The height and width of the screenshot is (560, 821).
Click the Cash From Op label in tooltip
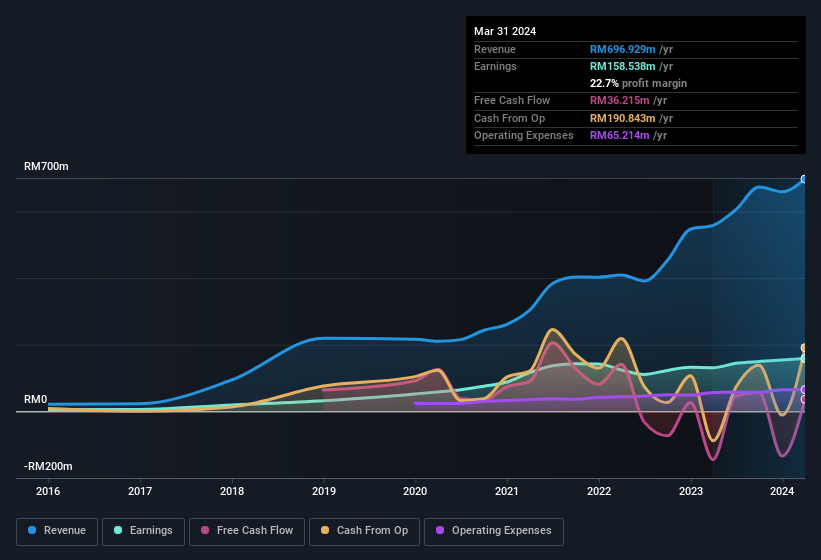tap(509, 118)
